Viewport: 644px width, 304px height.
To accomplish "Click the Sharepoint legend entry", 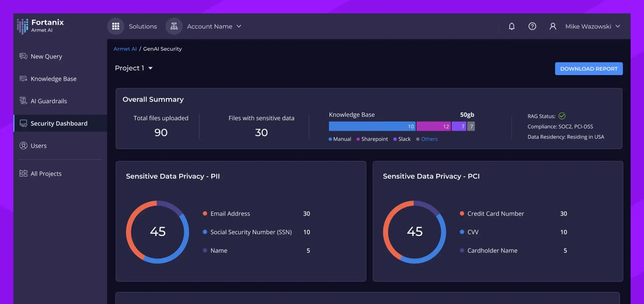I will pos(372,139).
